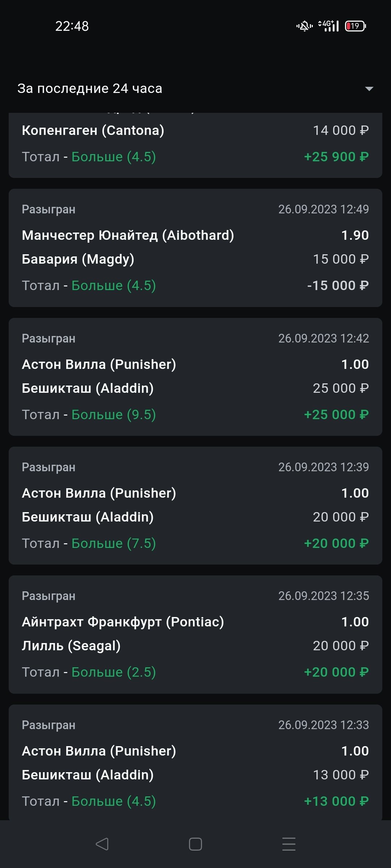Tap the recent apps menu icon
This screenshot has height=868, width=391.
pyautogui.click(x=289, y=844)
